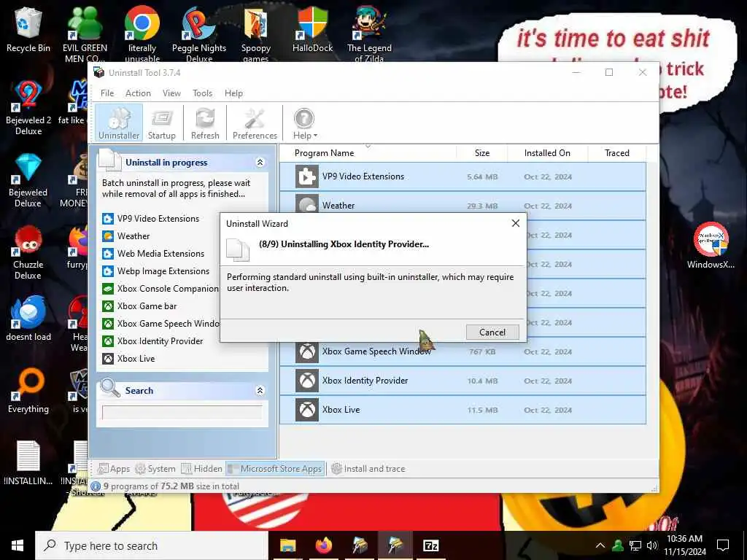Select the Microsoft Store Apps tab

pyautogui.click(x=275, y=469)
